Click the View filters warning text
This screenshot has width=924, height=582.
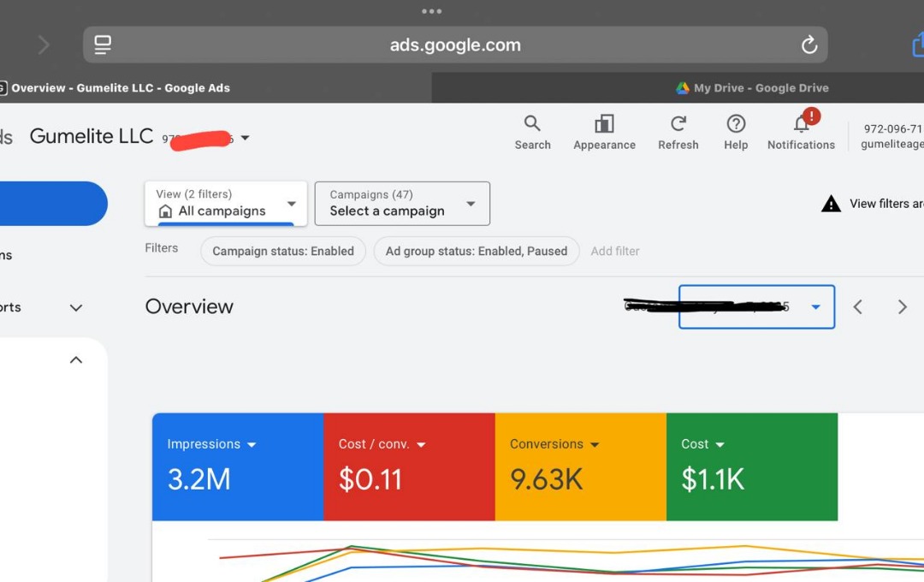click(886, 204)
